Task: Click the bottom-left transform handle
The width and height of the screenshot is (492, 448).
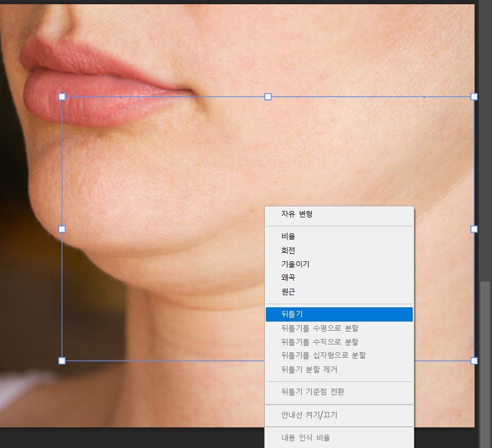Action: pos(62,361)
